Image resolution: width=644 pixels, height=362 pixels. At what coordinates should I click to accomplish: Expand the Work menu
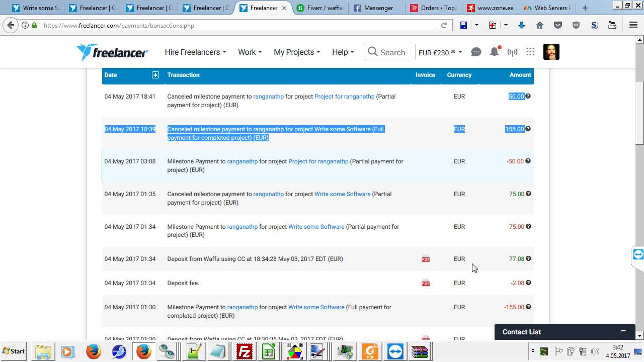click(x=250, y=52)
